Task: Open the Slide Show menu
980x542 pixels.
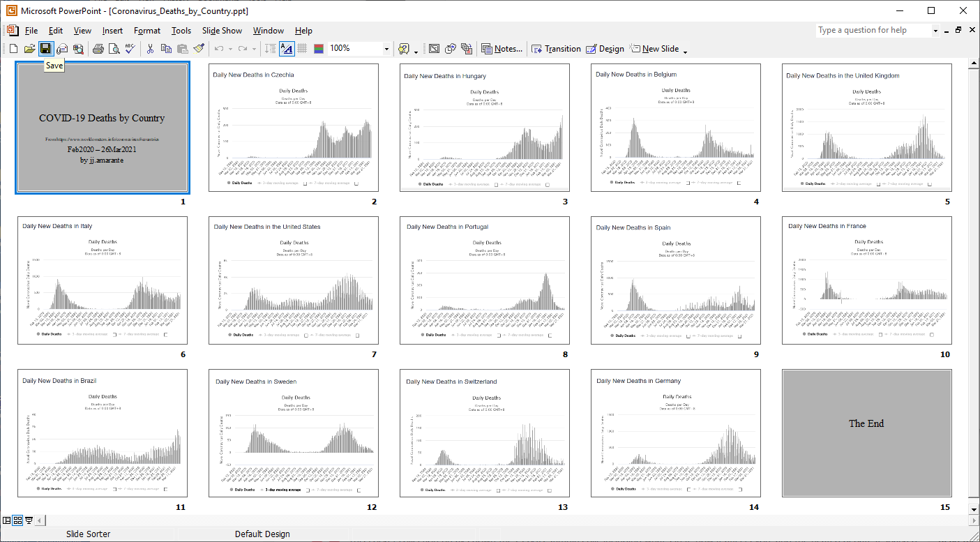Action: pos(222,31)
